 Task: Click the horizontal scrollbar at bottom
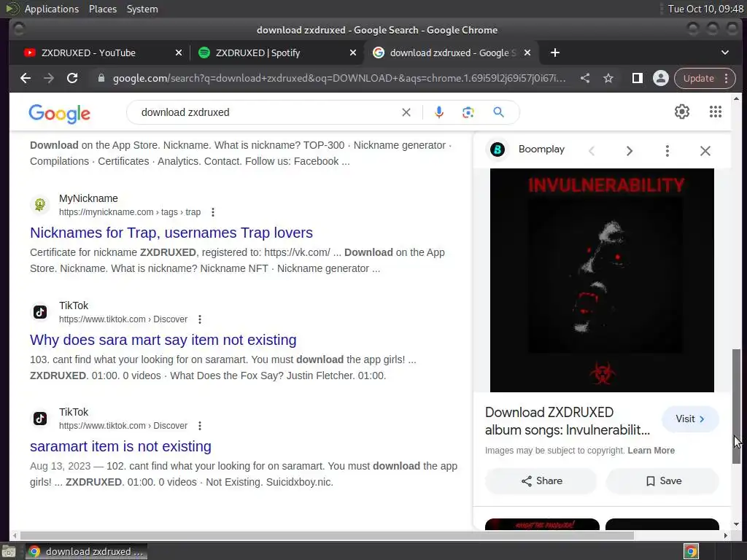327,536
